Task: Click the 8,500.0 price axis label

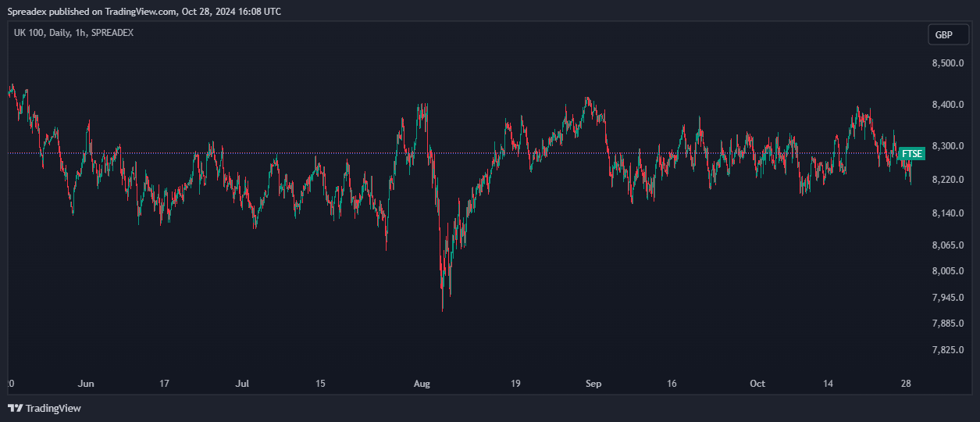Action: [949, 63]
